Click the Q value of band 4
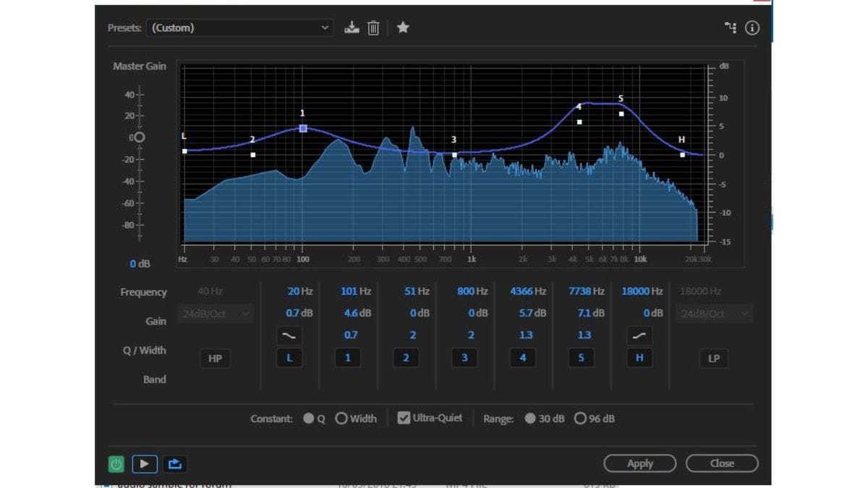 [526, 335]
